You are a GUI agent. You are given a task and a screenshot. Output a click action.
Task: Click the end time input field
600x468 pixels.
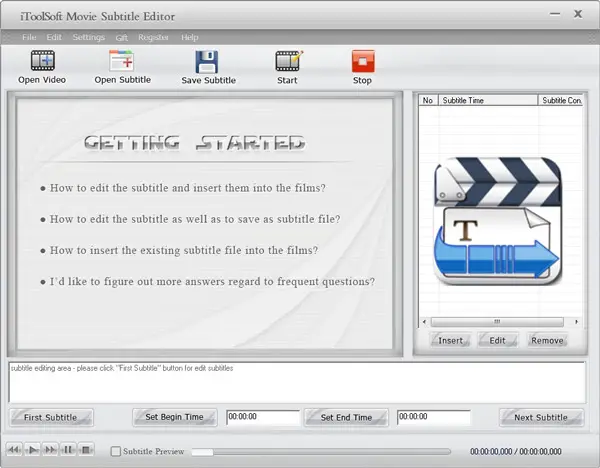tap(434, 417)
